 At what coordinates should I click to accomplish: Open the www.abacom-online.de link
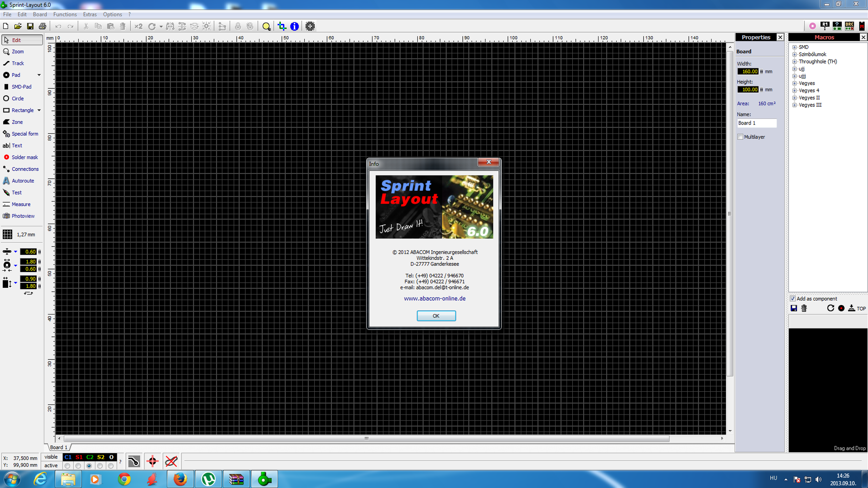[x=434, y=299]
